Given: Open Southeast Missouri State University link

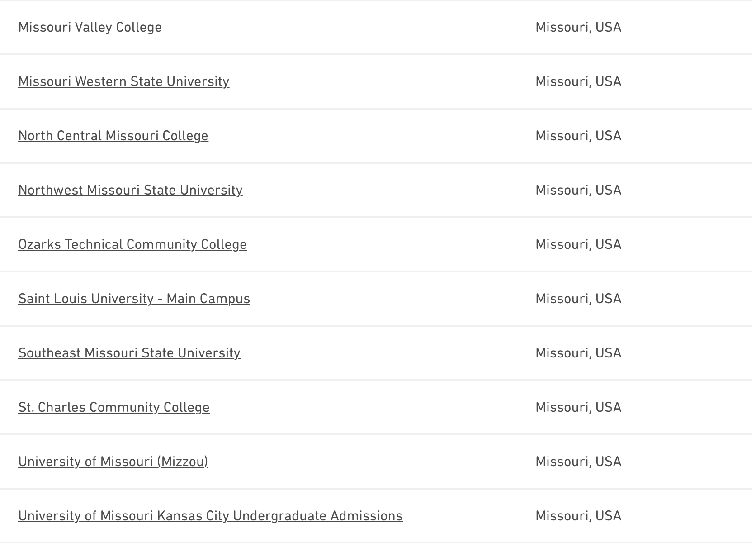Looking at the screenshot, I should [129, 353].
